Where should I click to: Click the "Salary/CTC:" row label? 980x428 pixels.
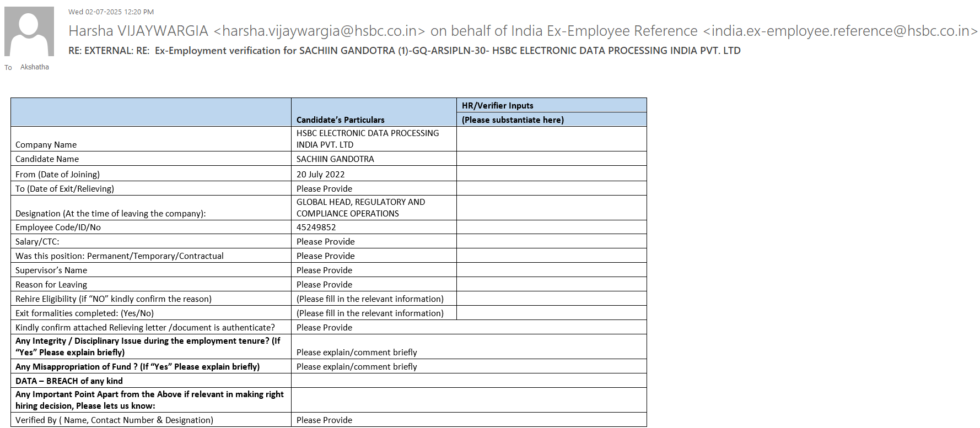pos(37,241)
